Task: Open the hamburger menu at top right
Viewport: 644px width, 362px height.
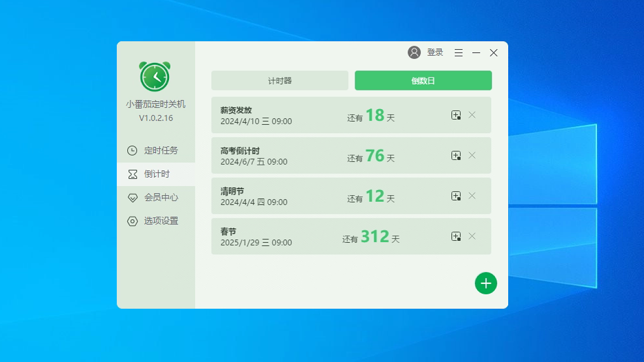Action: (458, 52)
